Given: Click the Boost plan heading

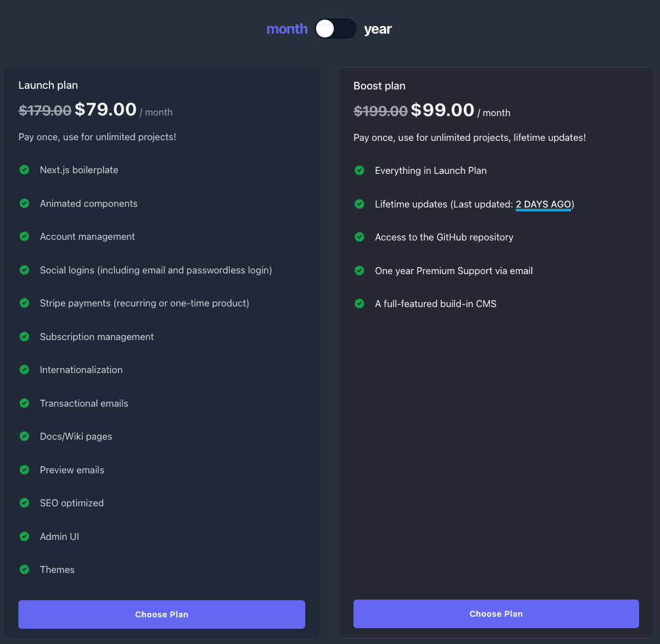Looking at the screenshot, I should tap(379, 86).
